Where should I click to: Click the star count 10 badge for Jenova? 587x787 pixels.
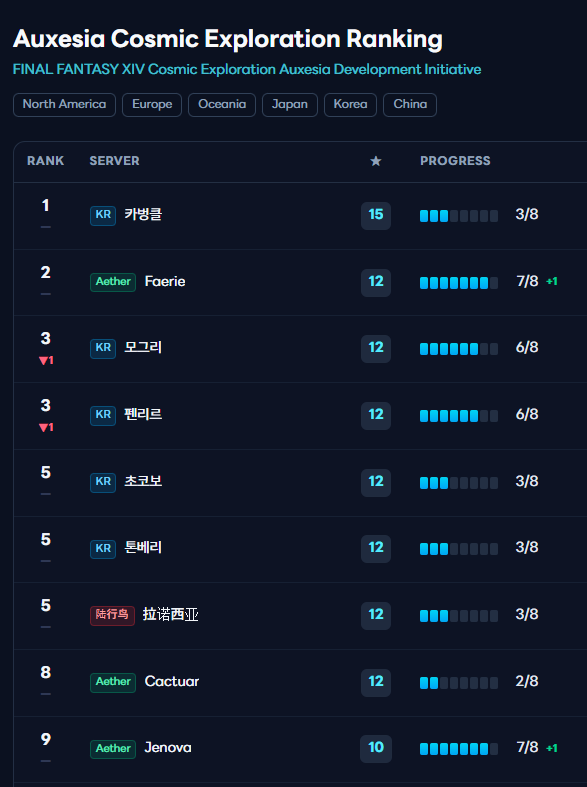click(376, 748)
